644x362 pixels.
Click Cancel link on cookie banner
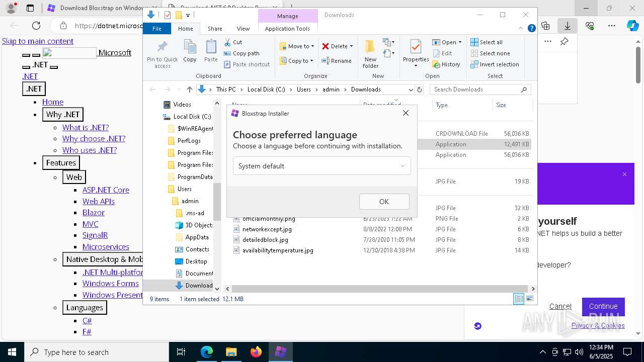click(560, 306)
